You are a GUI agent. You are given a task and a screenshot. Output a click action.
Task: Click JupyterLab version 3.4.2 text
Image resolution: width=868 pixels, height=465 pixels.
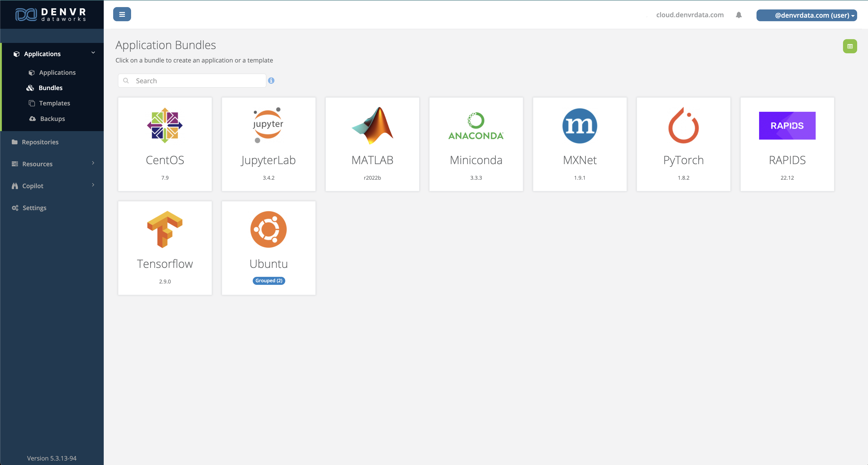point(269,178)
